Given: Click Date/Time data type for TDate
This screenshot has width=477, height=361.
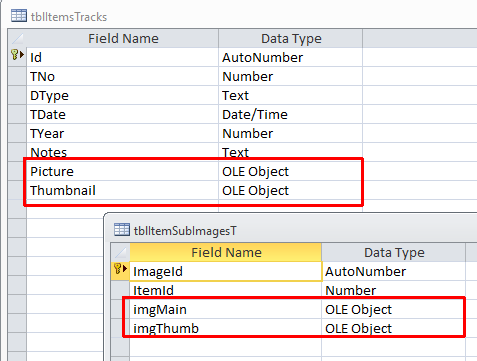Looking at the screenshot, I should [291, 114].
